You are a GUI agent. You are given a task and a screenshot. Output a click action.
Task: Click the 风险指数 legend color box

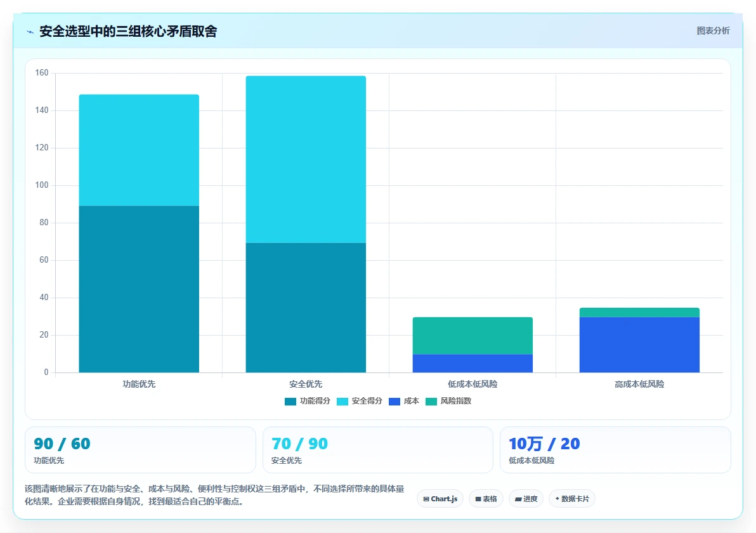[431, 401]
